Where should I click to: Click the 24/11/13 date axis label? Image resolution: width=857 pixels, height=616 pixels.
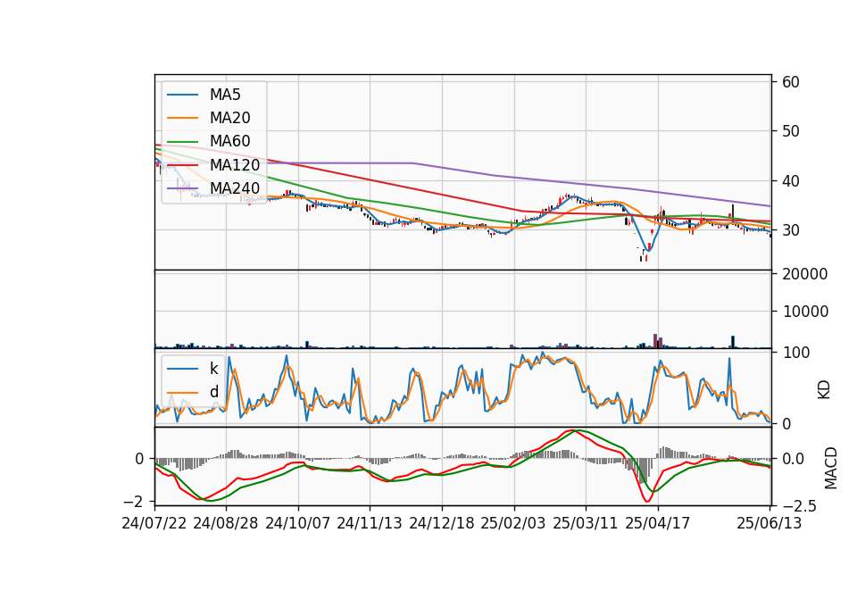370,523
